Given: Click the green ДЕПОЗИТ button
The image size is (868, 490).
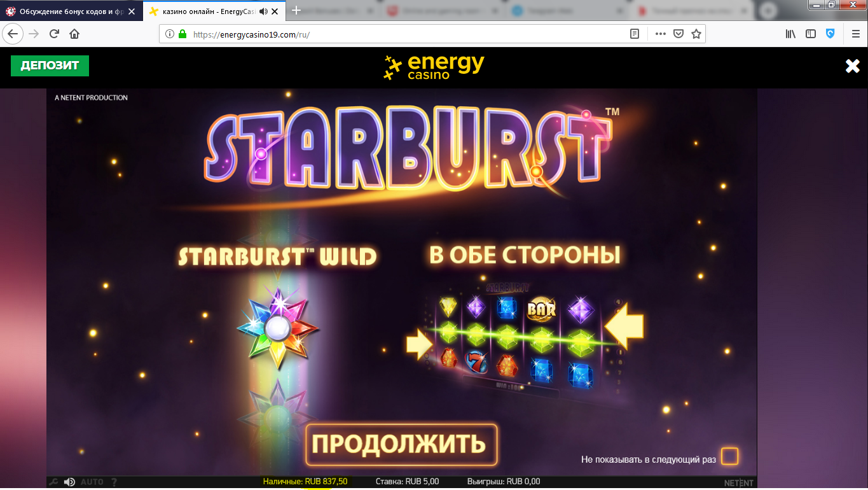Looking at the screenshot, I should (x=50, y=66).
